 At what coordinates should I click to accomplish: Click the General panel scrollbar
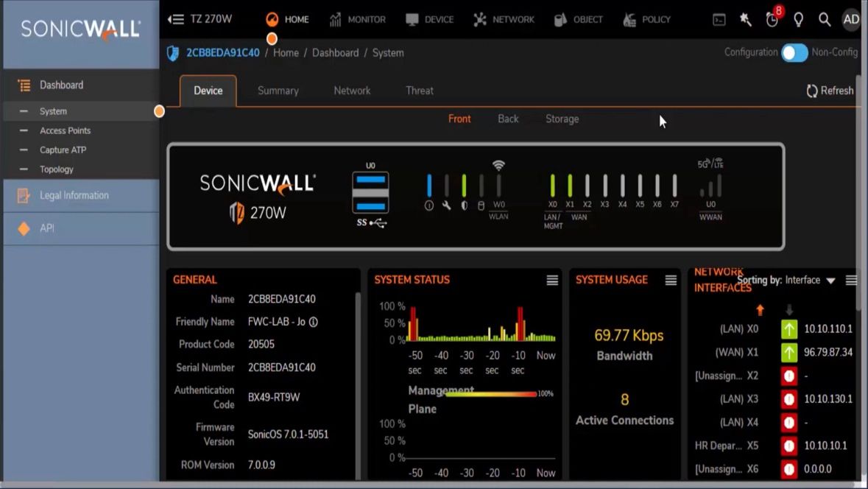coord(358,385)
